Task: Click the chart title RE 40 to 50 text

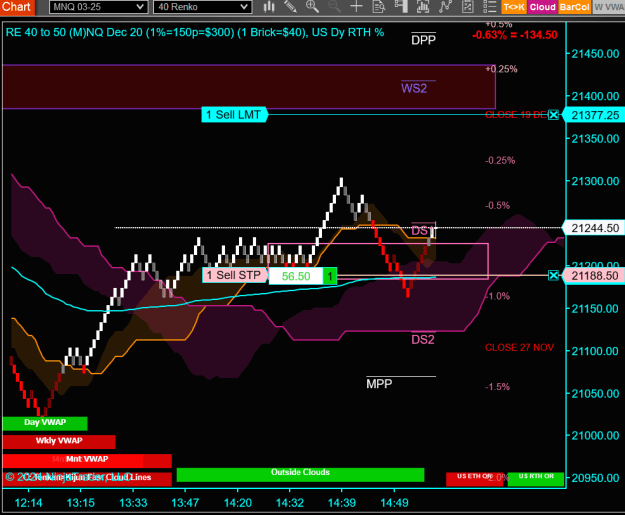Action: [195, 33]
